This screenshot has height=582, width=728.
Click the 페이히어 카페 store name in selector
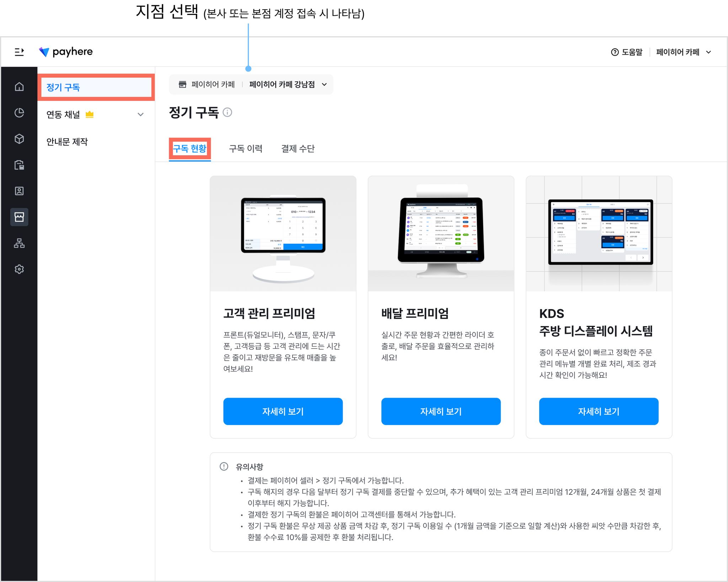point(213,84)
